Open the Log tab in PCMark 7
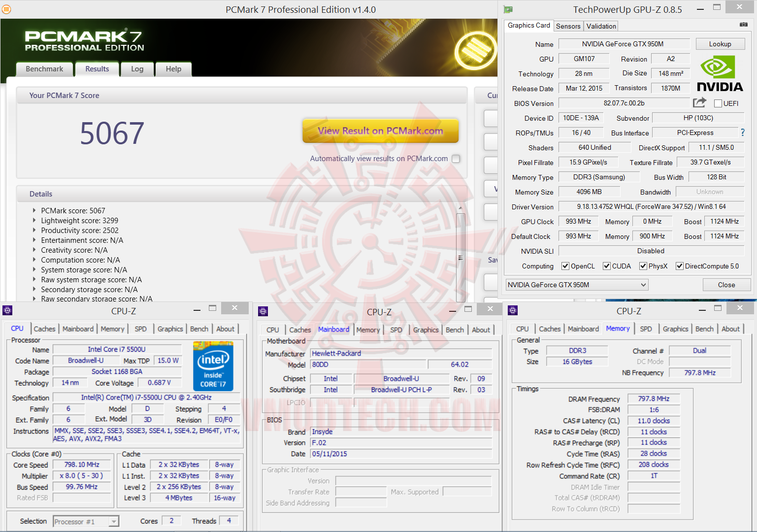757x532 pixels. [137, 69]
